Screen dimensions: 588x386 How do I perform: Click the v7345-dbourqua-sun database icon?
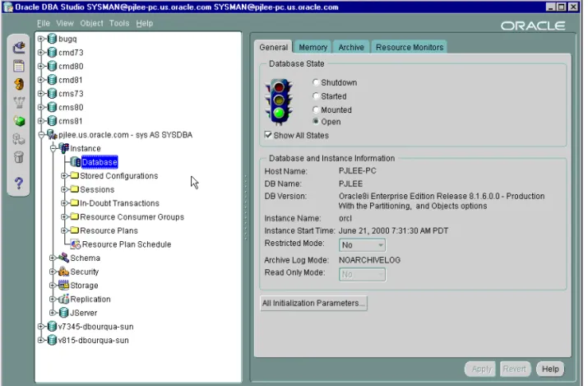53,327
